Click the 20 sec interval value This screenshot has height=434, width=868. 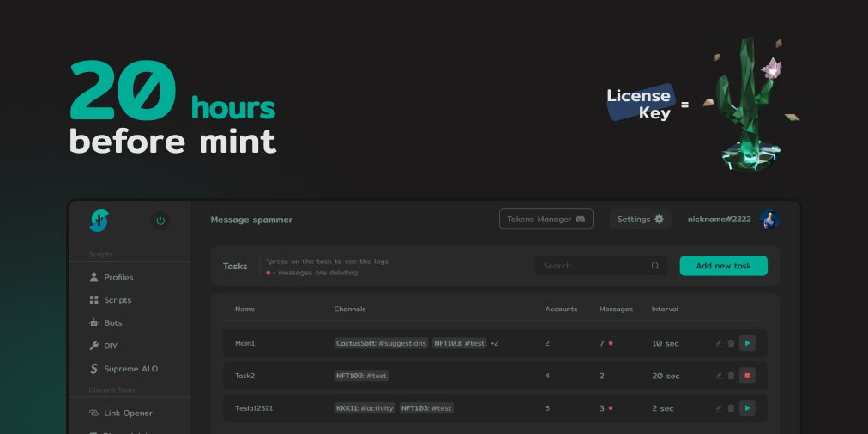point(666,376)
